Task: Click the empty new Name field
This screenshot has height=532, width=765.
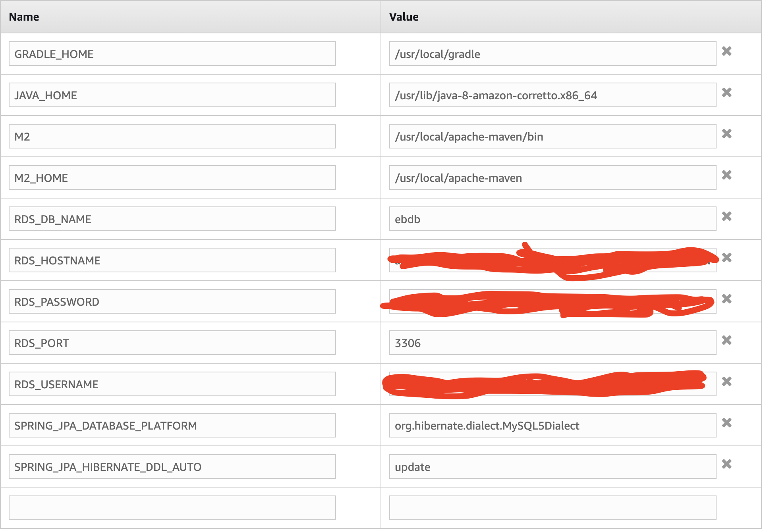Action: click(172, 508)
